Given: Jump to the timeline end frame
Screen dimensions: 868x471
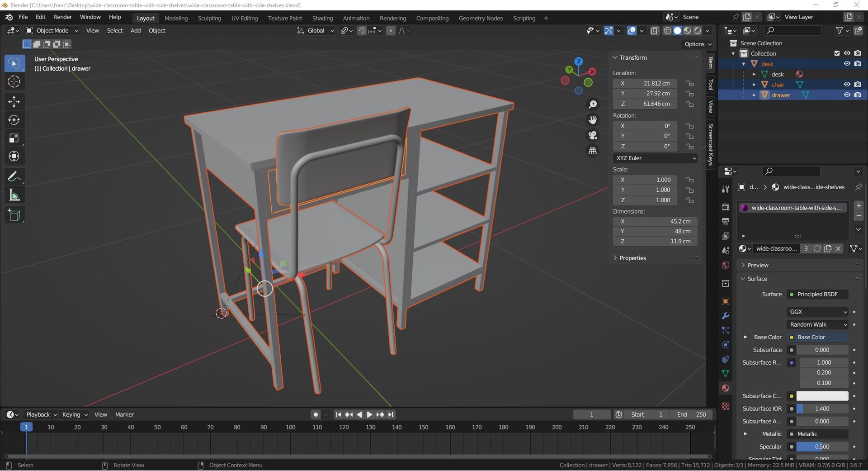Looking at the screenshot, I should click(391, 414).
